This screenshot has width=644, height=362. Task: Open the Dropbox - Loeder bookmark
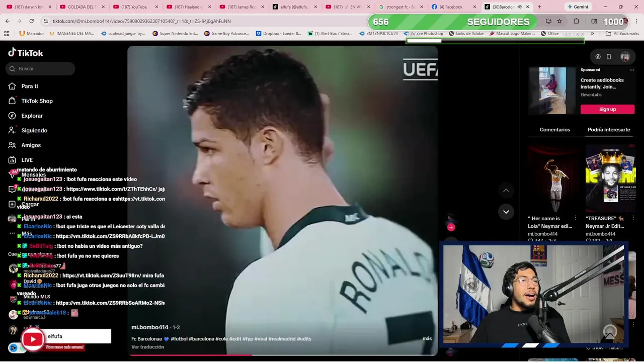pyautogui.click(x=278, y=34)
